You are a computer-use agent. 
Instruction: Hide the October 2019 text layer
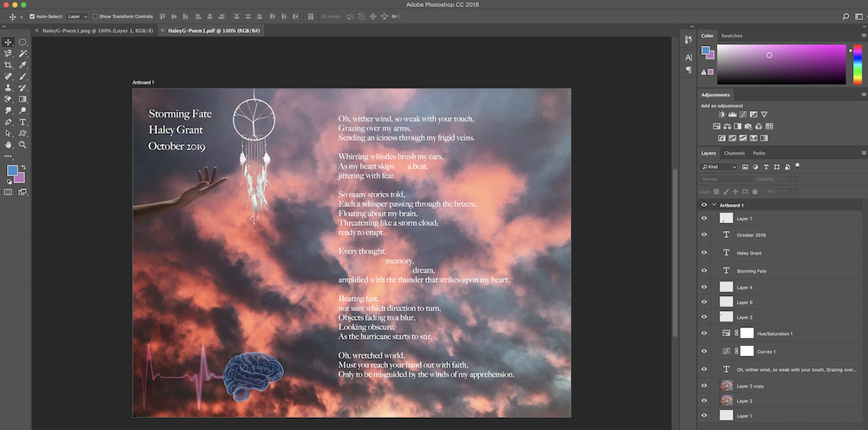point(704,235)
